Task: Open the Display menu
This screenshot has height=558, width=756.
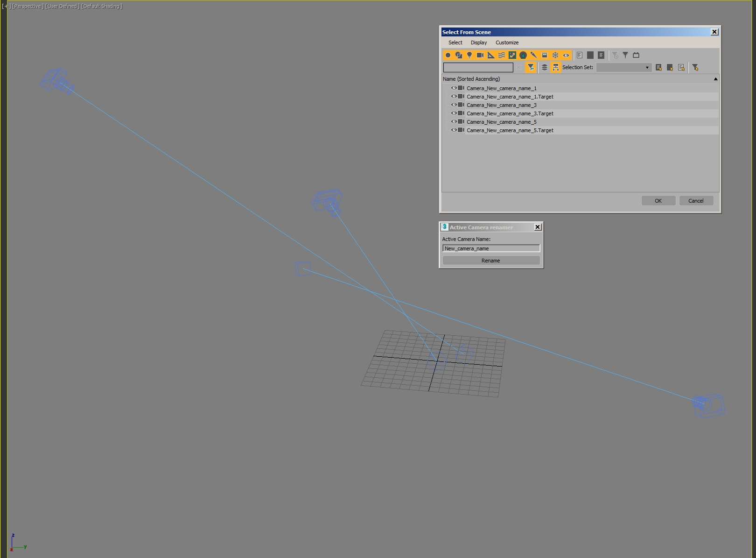Action: tap(478, 42)
